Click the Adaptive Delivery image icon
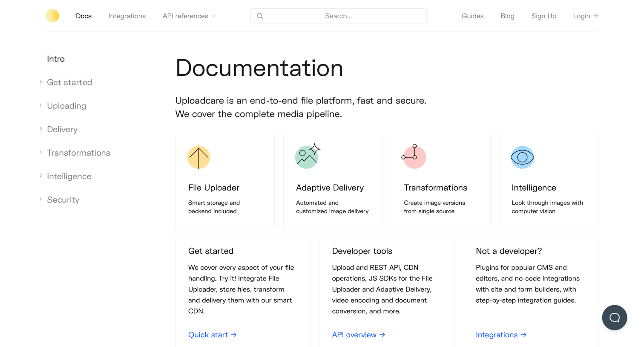This screenshot has height=347, width=644. [x=308, y=156]
